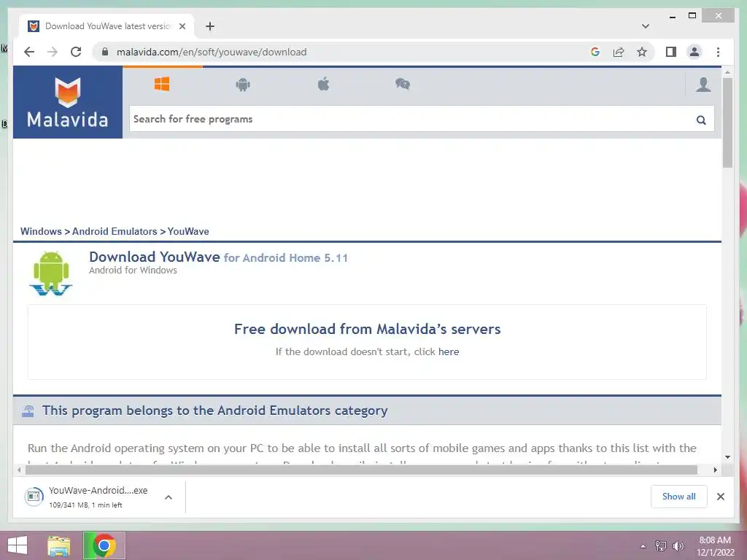Expand the tab search chevron

pos(645,26)
